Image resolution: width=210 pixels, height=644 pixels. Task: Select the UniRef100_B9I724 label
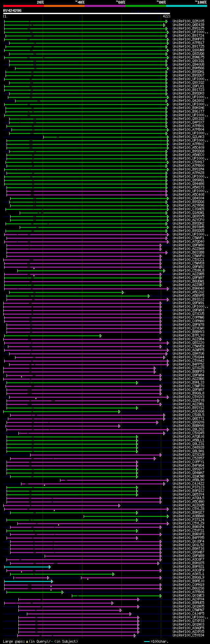pos(188,35)
